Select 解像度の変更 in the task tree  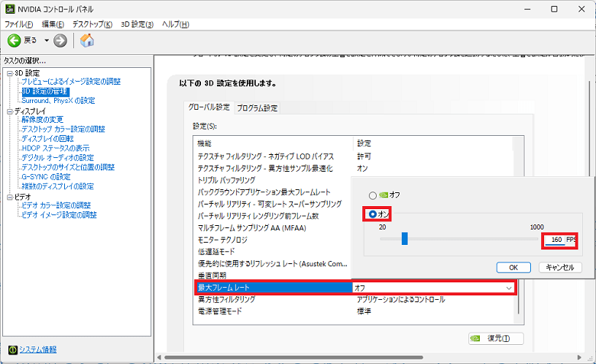click(42, 120)
